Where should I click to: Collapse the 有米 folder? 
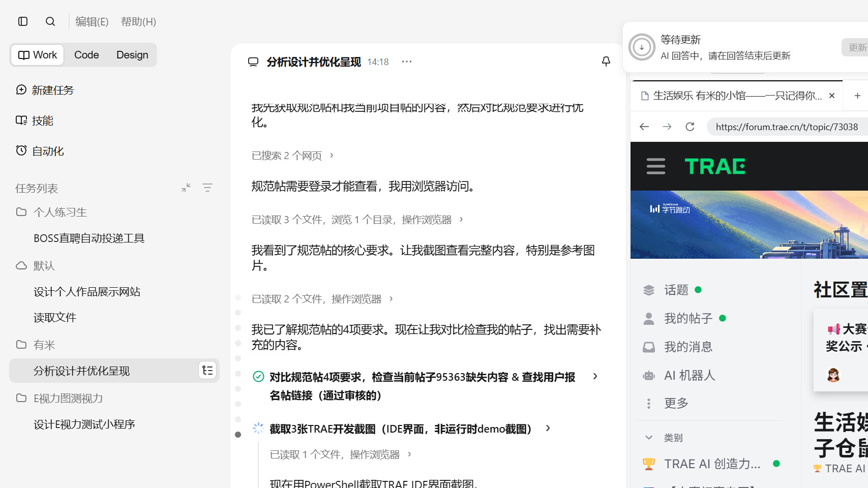coord(36,345)
